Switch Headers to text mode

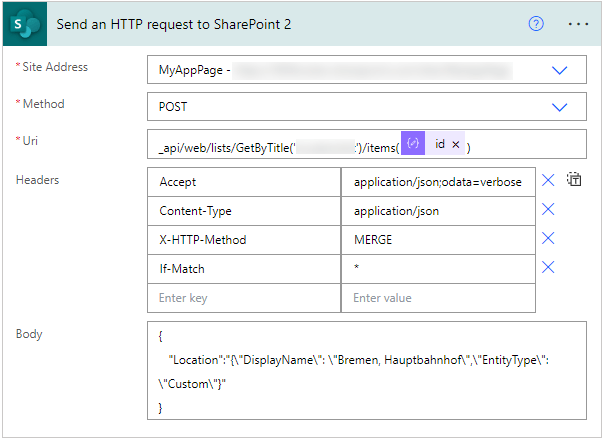click(x=574, y=180)
